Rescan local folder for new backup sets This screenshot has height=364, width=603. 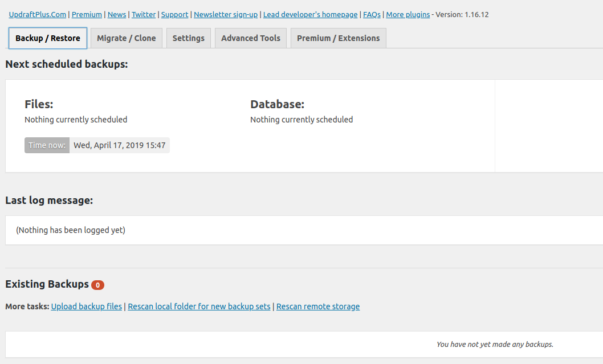pyautogui.click(x=199, y=306)
